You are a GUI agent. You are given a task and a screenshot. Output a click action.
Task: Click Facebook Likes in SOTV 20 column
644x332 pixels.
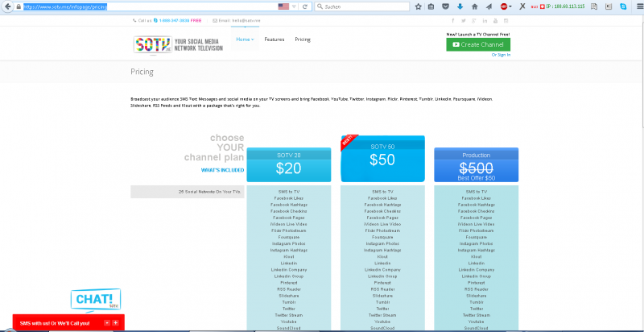[289, 198]
